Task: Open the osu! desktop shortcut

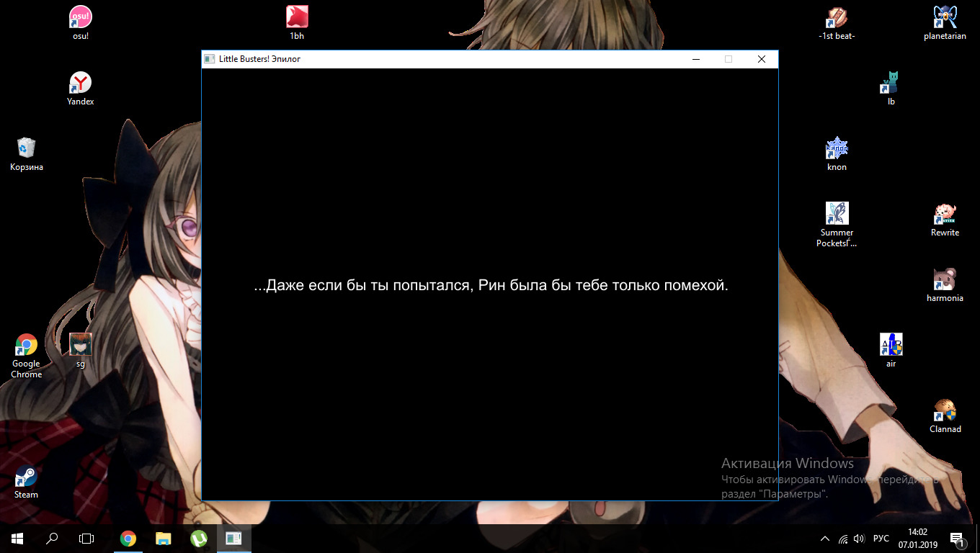Action: point(80,17)
